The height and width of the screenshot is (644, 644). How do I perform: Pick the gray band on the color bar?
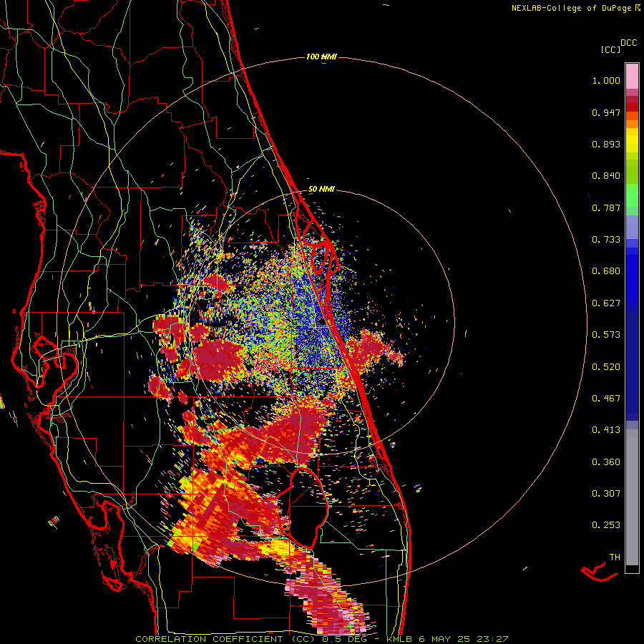tap(632, 497)
